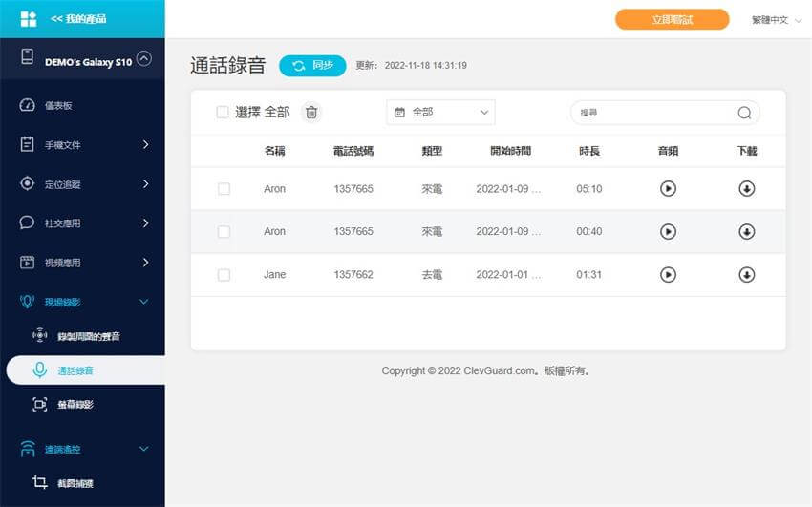Click the microphone icon beside 通話錄音
This screenshot has height=507, width=812.
point(40,370)
